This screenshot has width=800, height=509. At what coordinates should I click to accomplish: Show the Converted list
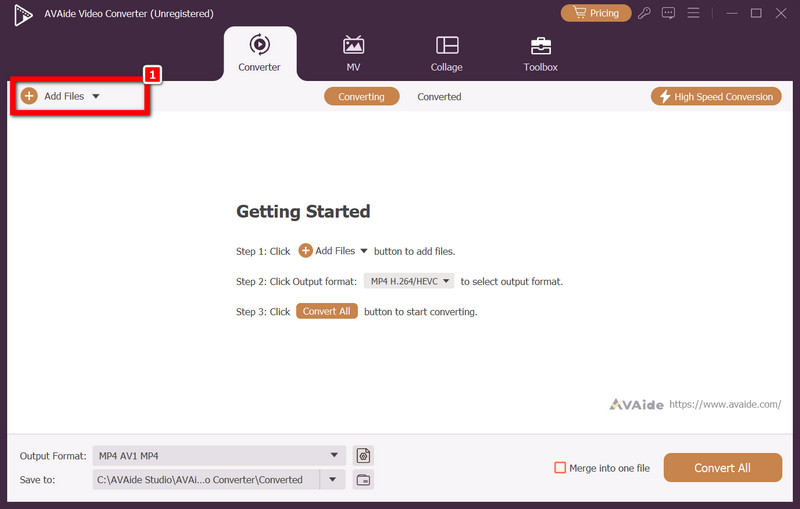tap(439, 97)
